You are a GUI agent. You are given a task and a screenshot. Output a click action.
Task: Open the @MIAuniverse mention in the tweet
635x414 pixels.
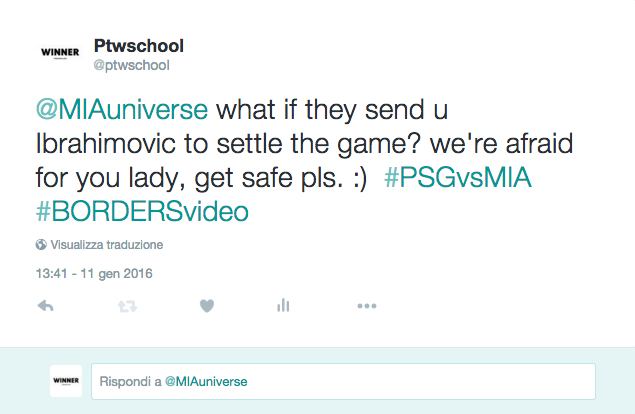pyautogui.click(x=122, y=109)
